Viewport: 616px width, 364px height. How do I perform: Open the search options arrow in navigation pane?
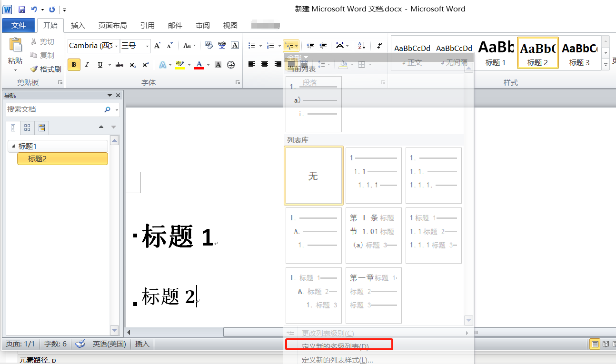(x=117, y=110)
